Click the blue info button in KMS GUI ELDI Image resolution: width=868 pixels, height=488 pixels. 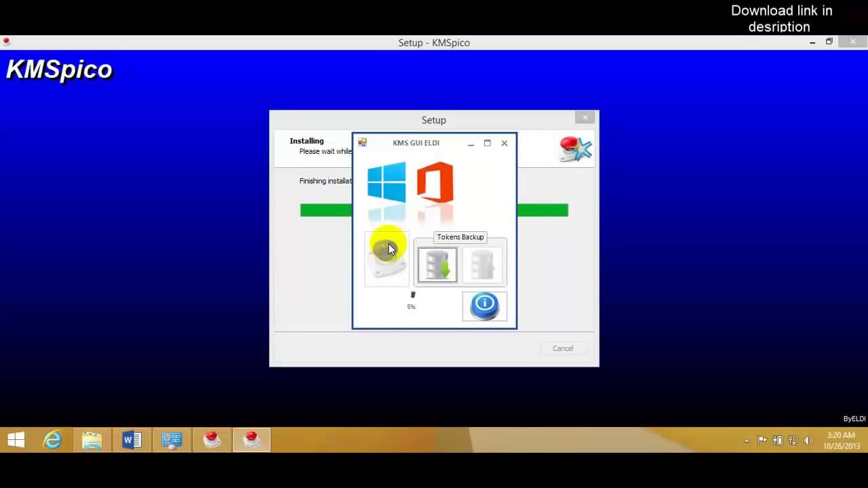[x=484, y=306]
